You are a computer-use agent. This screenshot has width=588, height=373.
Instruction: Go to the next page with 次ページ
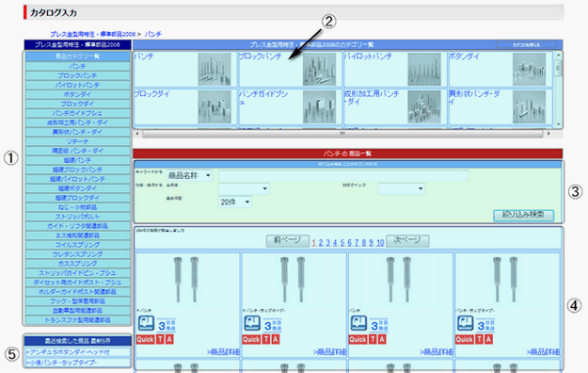pos(407,240)
